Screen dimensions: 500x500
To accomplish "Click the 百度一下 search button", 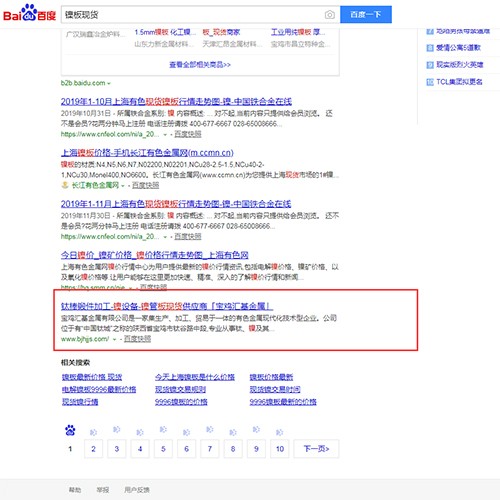I will [366, 14].
